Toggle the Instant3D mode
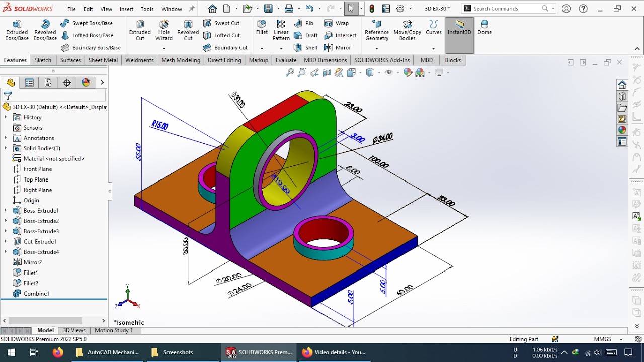The height and width of the screenshot is (362, 644). coord(459,35)
